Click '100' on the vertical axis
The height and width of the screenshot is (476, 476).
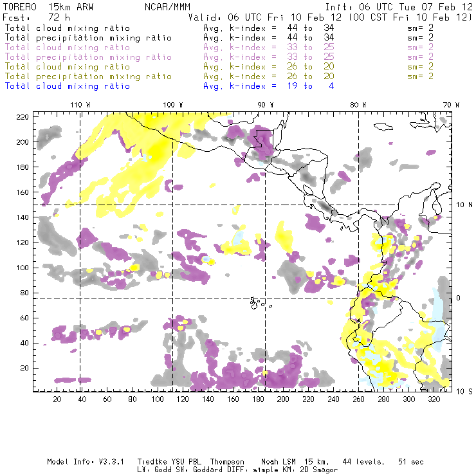pyautogui.click(x=23, y=268)
